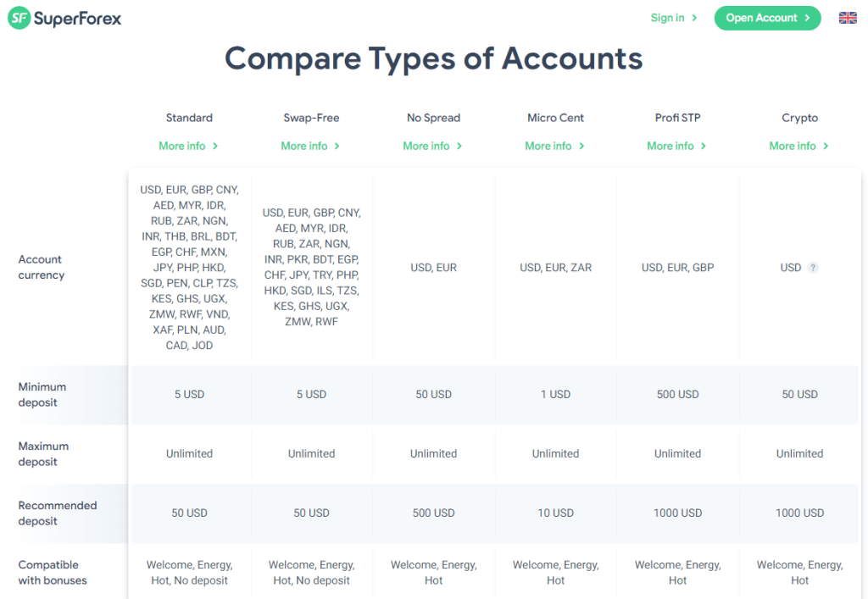
Task: Click the chevron beside Standard More info
Action: 215,146
